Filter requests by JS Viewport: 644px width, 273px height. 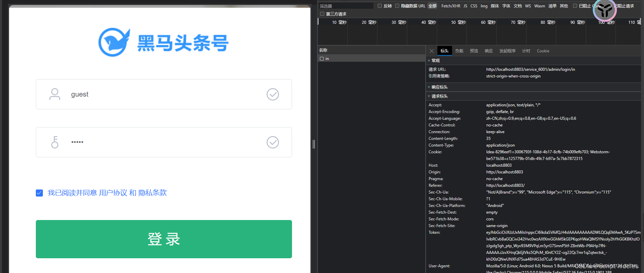[x=465, y=6]
